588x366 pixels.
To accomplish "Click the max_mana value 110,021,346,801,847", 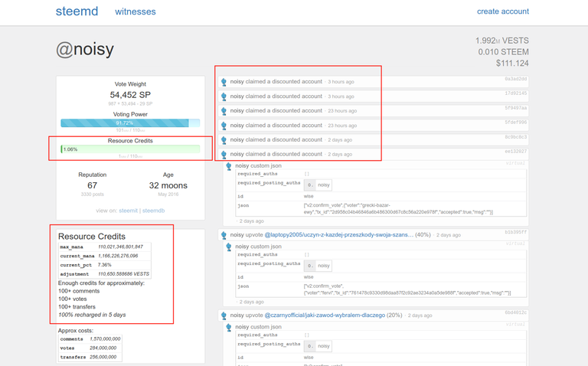I will [120, 247].
